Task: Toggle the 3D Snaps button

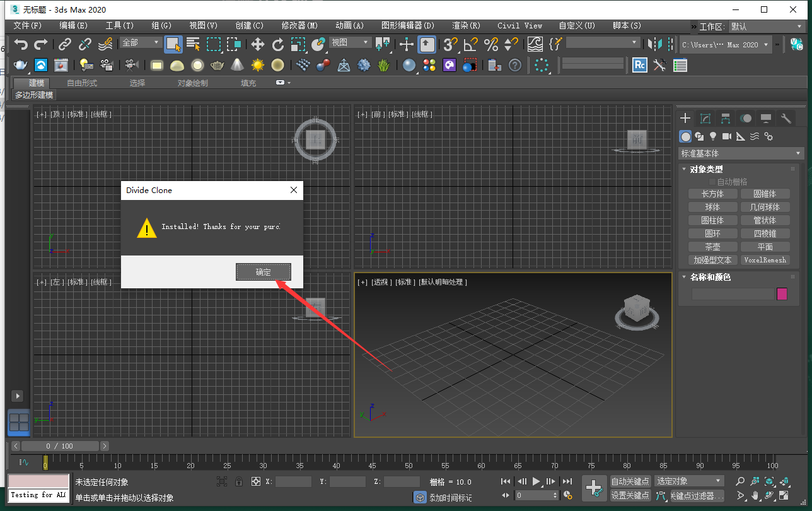Action: point(449,44)
